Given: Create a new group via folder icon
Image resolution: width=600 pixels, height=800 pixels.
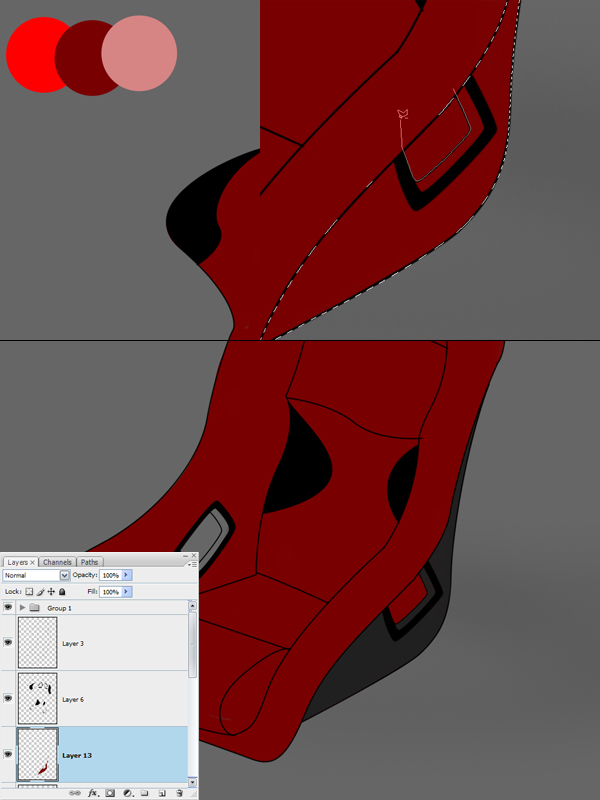Looking at the screenshot, I should pyautogui.click(x=145, y=793).
